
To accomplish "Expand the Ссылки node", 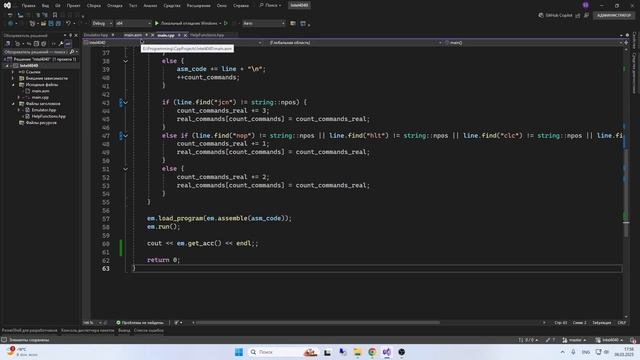I will (13, 72).
